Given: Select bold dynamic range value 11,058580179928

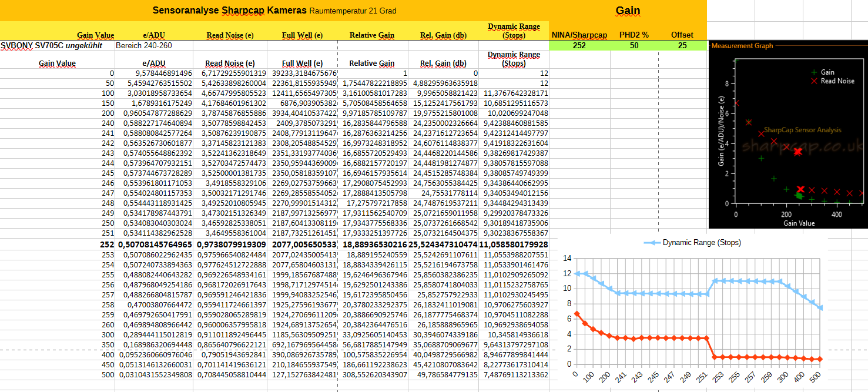Looking at the screenshot, I should click(514, 244).
